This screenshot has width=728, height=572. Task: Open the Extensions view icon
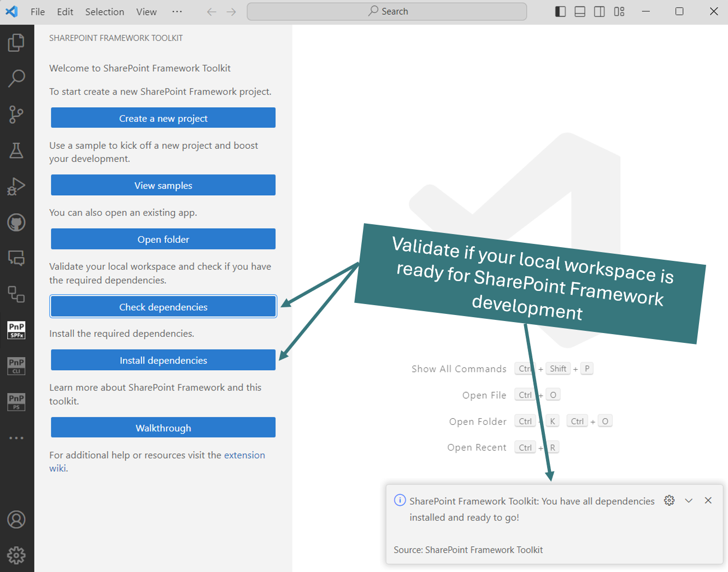tap(16, 294)
